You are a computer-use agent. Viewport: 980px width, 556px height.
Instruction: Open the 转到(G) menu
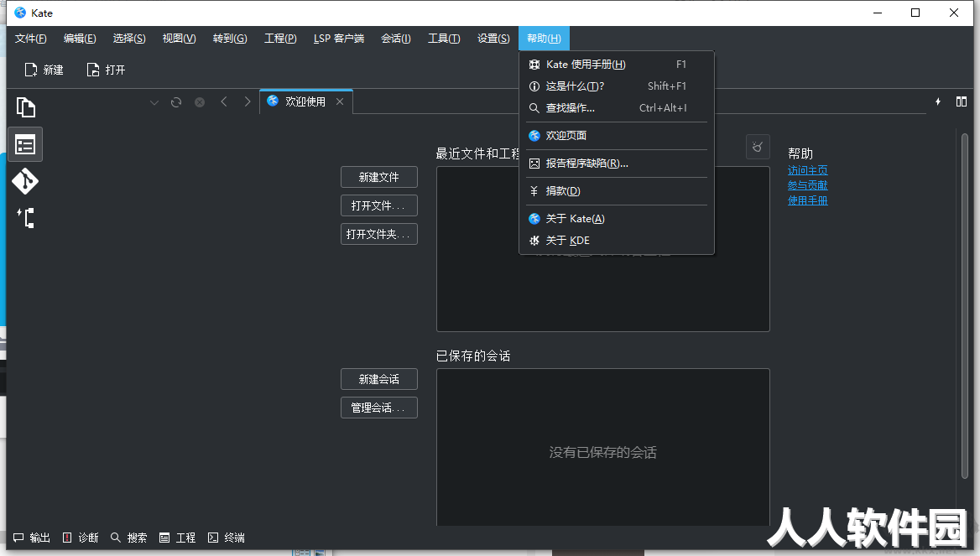(x=230, y=38)
